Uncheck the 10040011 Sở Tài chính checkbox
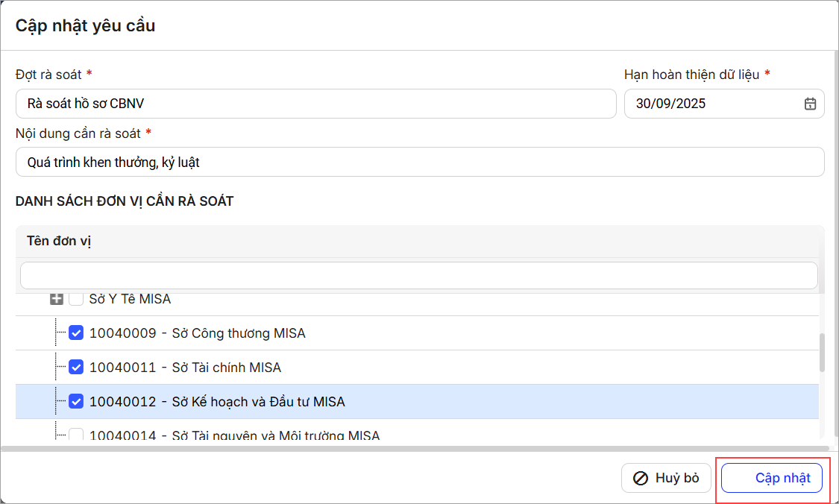 pyautogui.click(x=76, y=368)
